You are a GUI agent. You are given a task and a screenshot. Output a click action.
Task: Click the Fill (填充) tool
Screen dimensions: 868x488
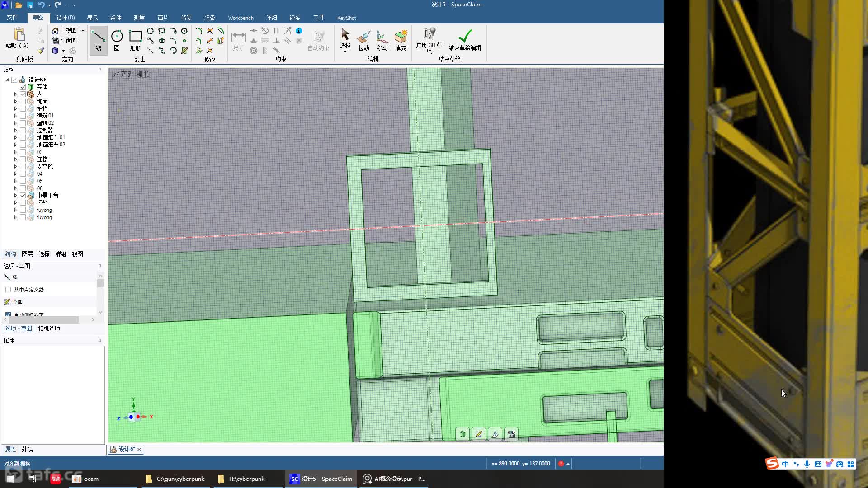401,40
